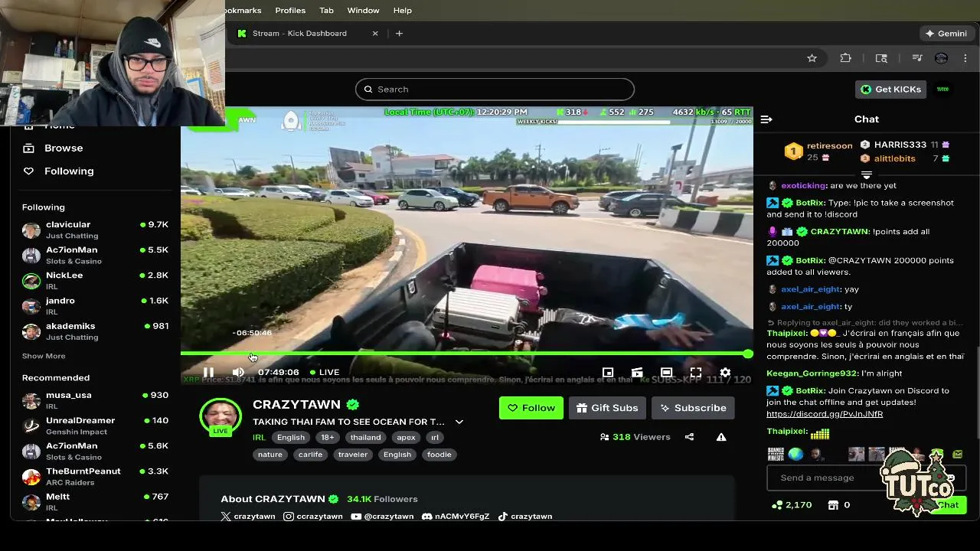Open Meltt recommended channel

click(95, 501)
